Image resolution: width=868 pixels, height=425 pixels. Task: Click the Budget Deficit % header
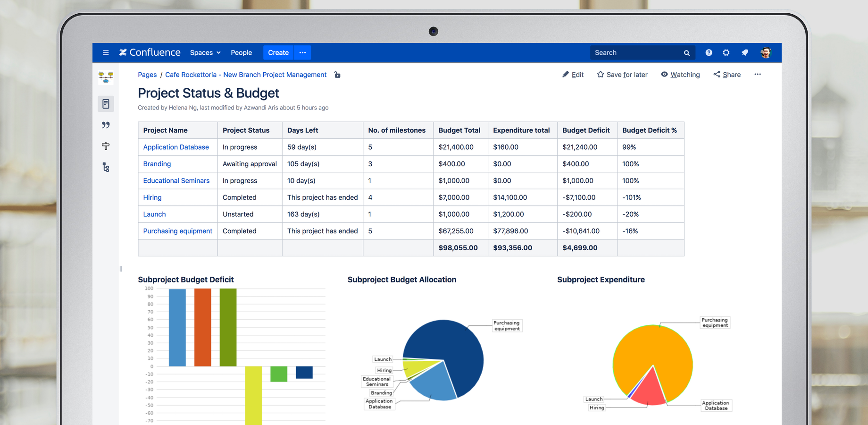click(x=651, y=130)
